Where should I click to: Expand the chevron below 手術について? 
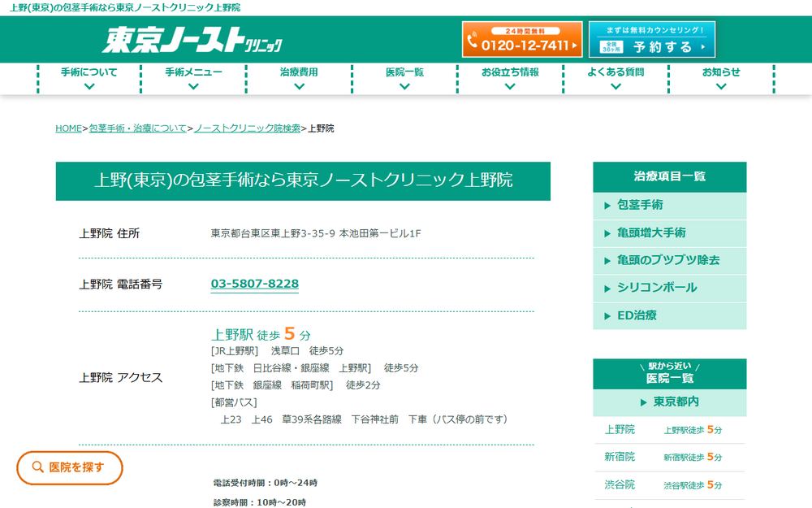coord(89,87)
